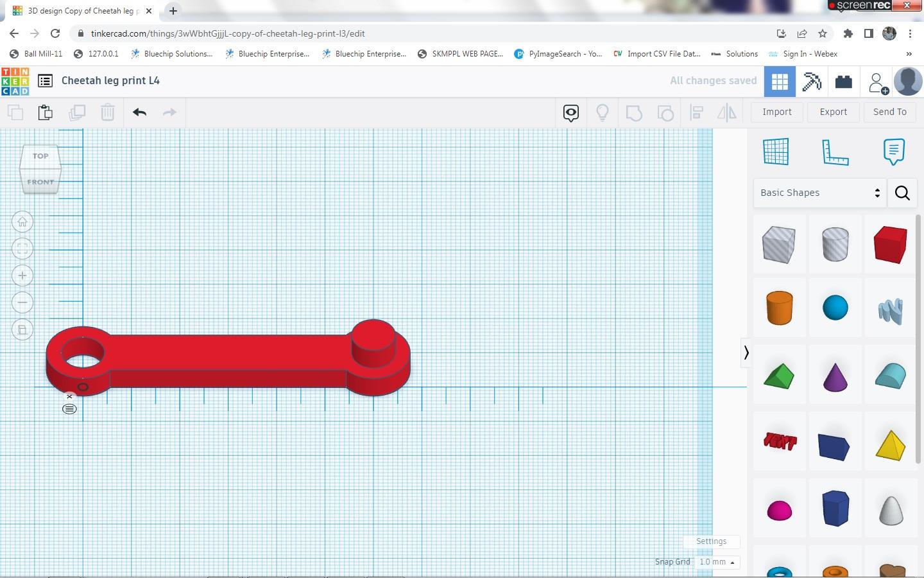This screenshot has height=578, width=924.
Task: Pick the magenta Half Sphere shape
Action: tap(780, 511)
